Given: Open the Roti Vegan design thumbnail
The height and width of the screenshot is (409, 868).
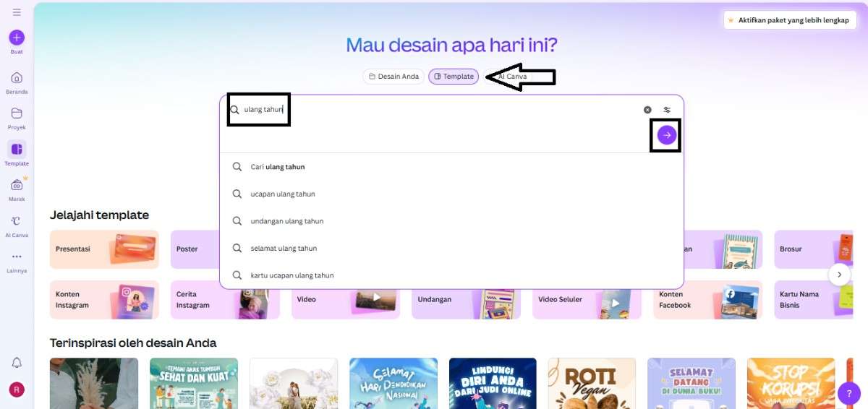Looking at the screenshot, I should (592, 383).
